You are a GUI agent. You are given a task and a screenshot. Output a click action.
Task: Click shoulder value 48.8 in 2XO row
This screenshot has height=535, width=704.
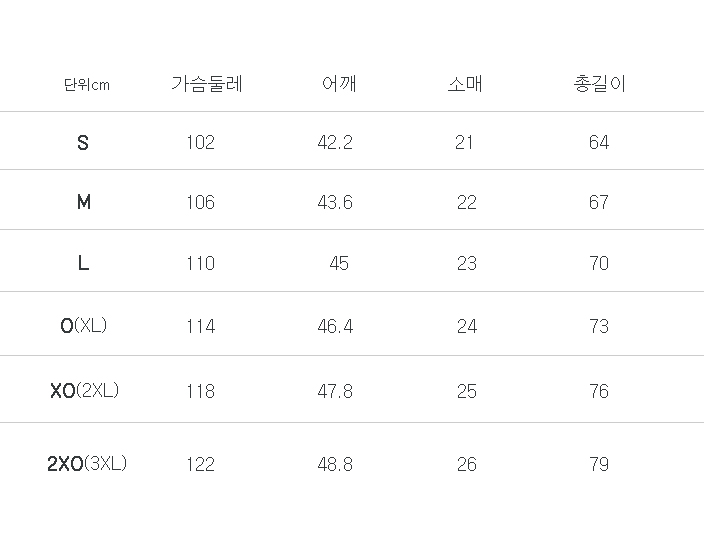pos(335,464)
